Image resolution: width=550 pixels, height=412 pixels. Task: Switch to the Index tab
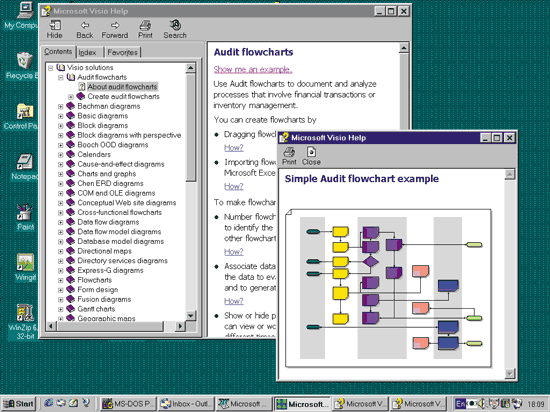87,53
